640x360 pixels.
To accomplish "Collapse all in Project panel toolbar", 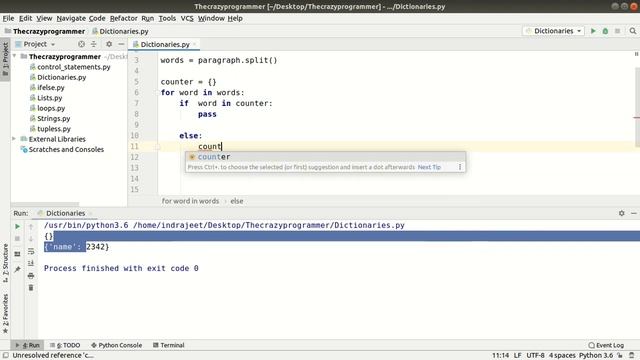I will (93, 44).
